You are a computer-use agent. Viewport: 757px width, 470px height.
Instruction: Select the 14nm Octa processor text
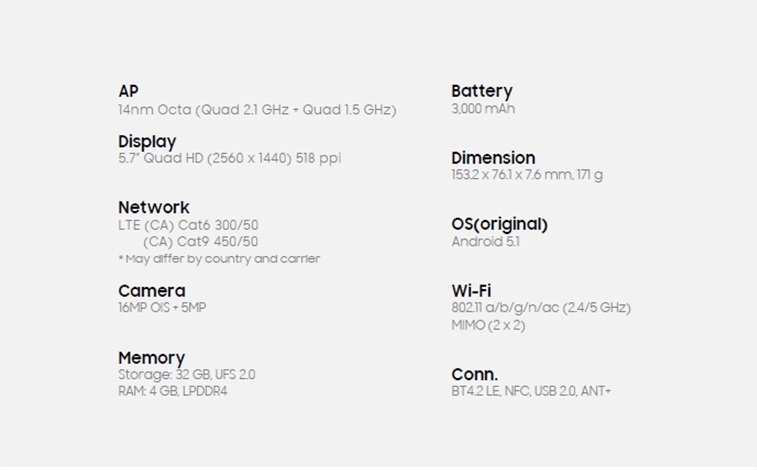click(x=257, y=110)
